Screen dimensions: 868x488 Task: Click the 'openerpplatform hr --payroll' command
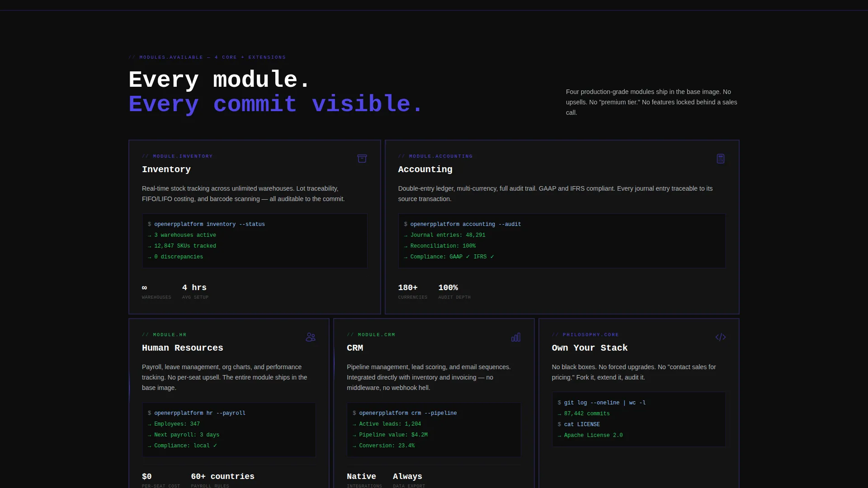click(200, 413)
